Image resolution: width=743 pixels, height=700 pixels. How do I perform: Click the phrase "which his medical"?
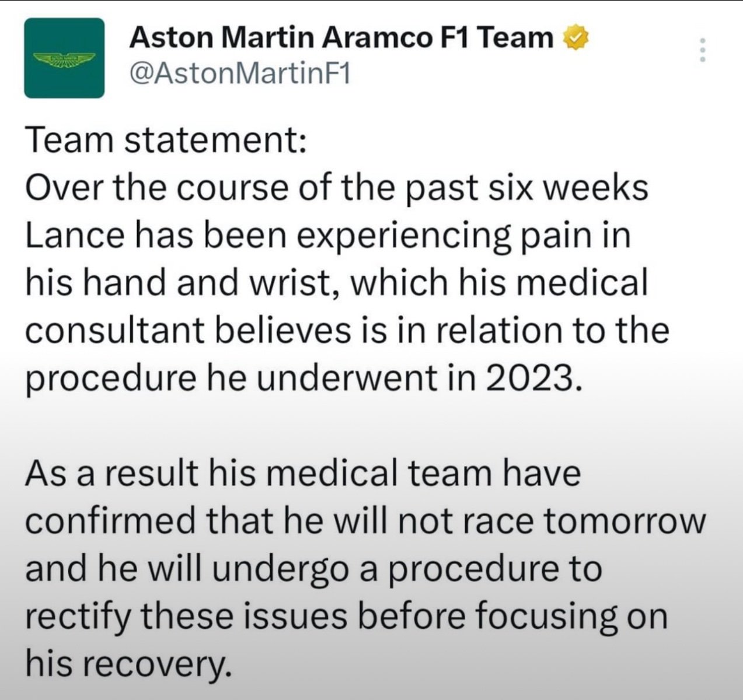[x=499, y=283]
